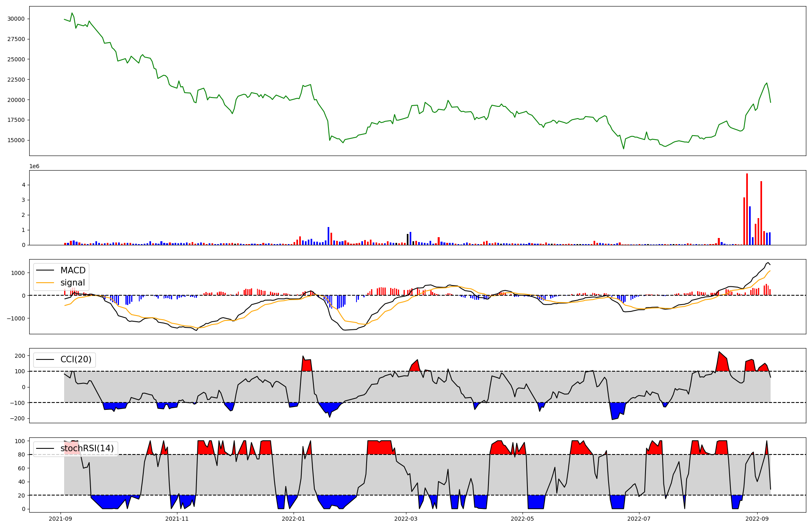The image size is (812, 528).
Task: Click the orange signal legend line
Action: pyautogui.click(x=45, y=283)
